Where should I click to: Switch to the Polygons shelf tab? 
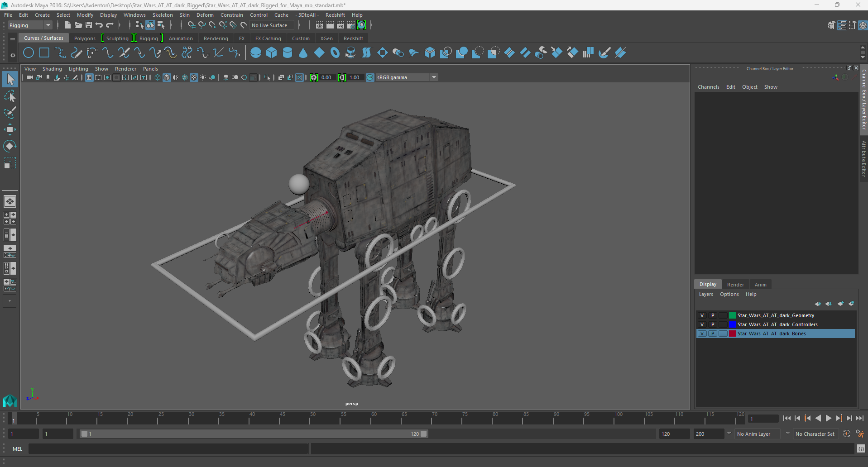point(85,38)
